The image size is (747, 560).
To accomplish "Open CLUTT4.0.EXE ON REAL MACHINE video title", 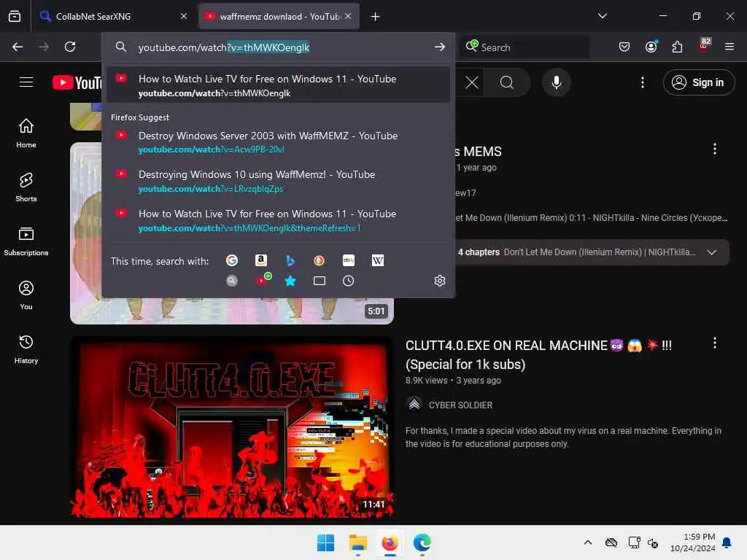I will (538, 355).
